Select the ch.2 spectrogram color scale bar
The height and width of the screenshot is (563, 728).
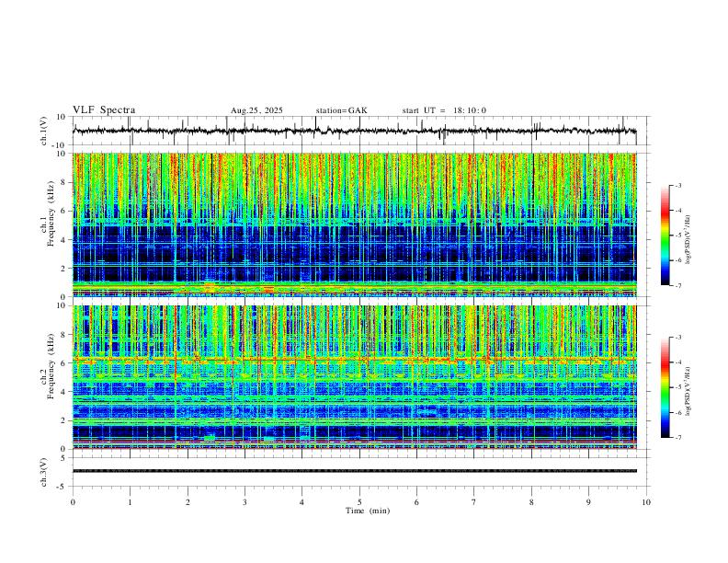point(665,387)
